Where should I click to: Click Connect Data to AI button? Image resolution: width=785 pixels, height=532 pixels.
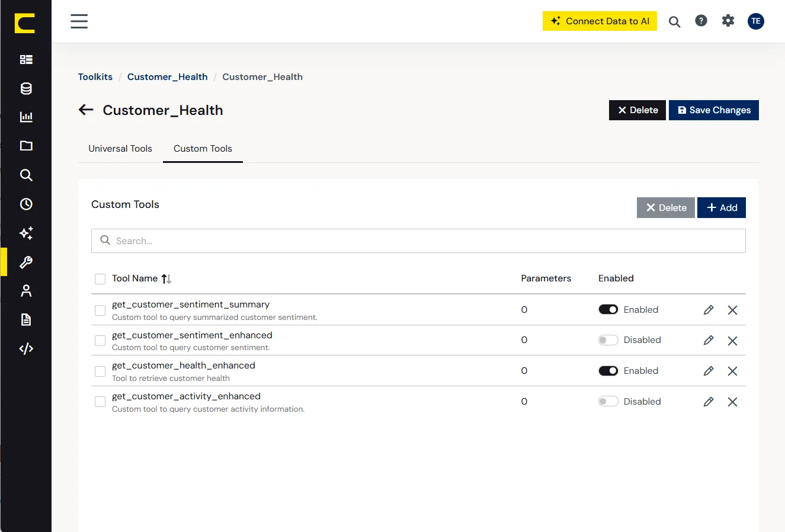pyautogui.click(x=600, y=21)
